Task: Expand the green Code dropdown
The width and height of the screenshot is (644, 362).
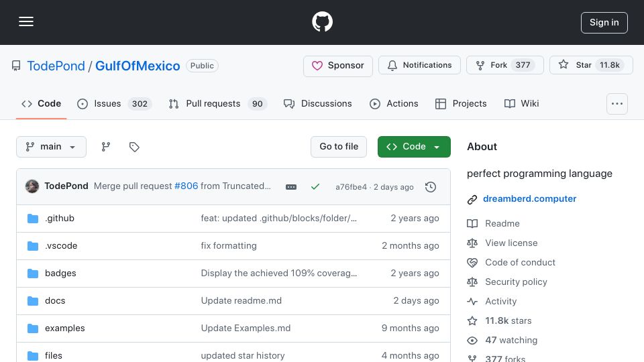Action: pos(414,147)
